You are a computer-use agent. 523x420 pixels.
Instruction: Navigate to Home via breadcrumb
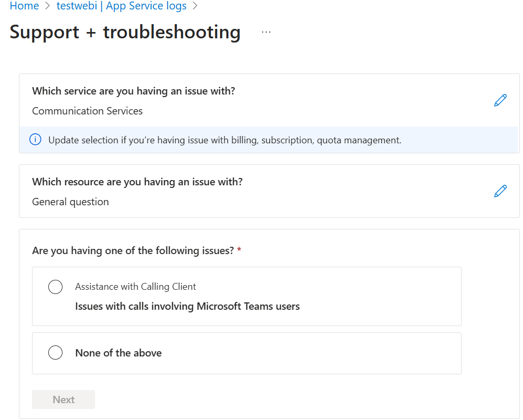(24, 6)
